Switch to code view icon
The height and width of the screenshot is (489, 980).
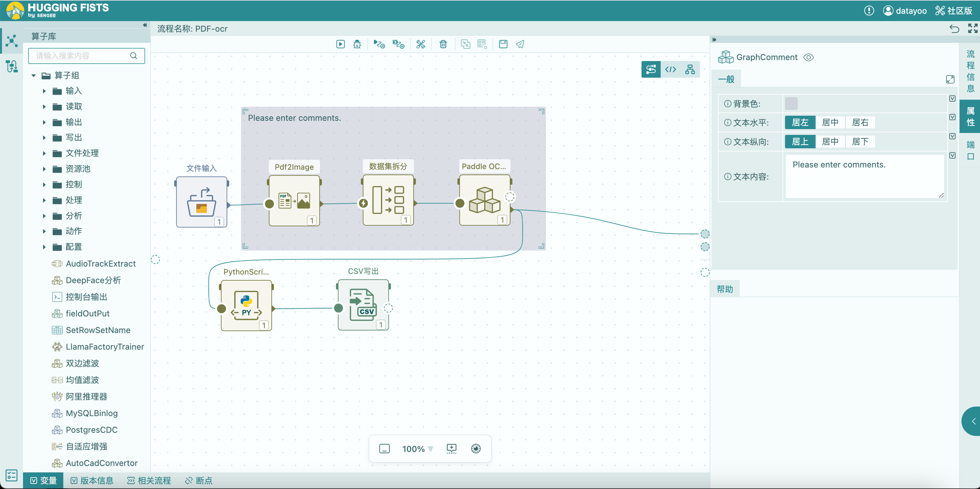point(670,69)
